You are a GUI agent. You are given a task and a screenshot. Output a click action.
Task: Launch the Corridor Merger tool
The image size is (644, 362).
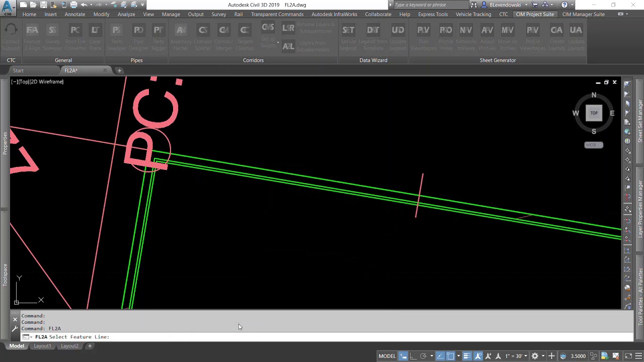coord(224,38)
